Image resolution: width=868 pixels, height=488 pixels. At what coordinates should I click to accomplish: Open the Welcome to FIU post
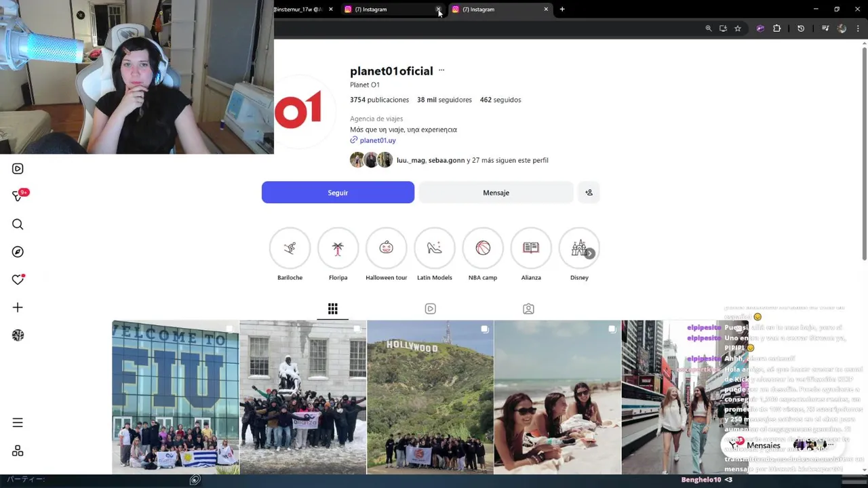[x=175, y=397]
